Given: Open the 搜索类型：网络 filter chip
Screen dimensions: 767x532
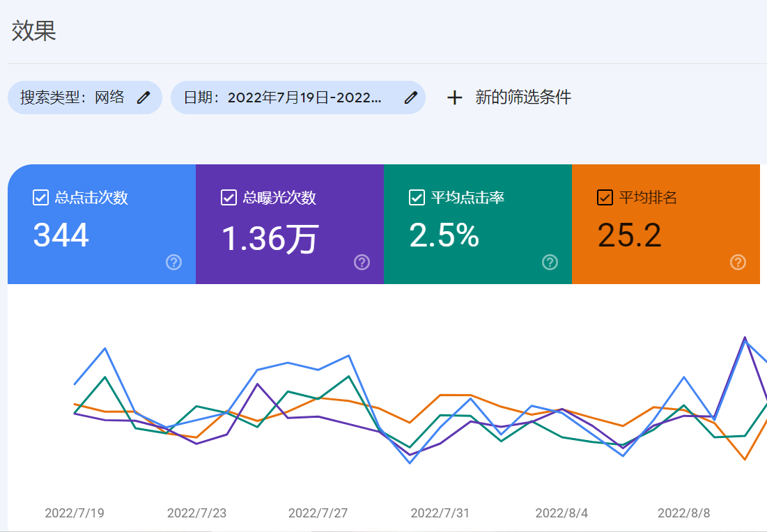Looking at the screenshot, I should (x=84, y=97).
